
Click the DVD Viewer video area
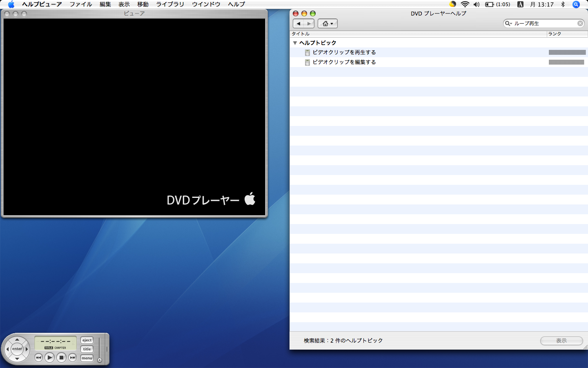(x=134, y=117)
